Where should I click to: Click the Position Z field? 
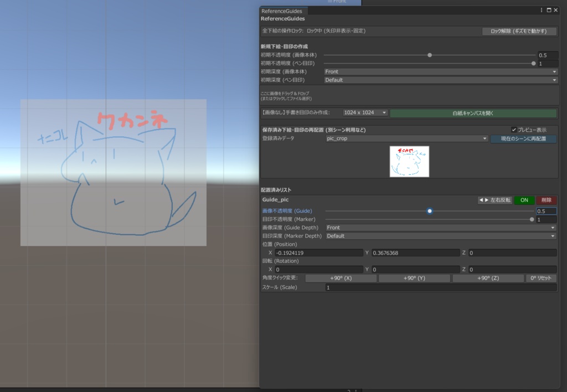click(512, 253)
